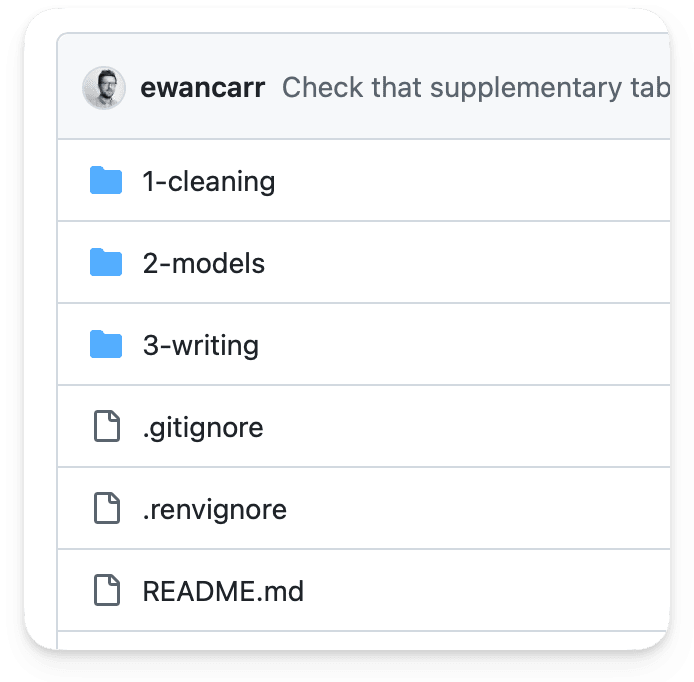Click blank space right of 2-models name
Image resolution: width=694 pixels, height=682 pixels.
470,263
